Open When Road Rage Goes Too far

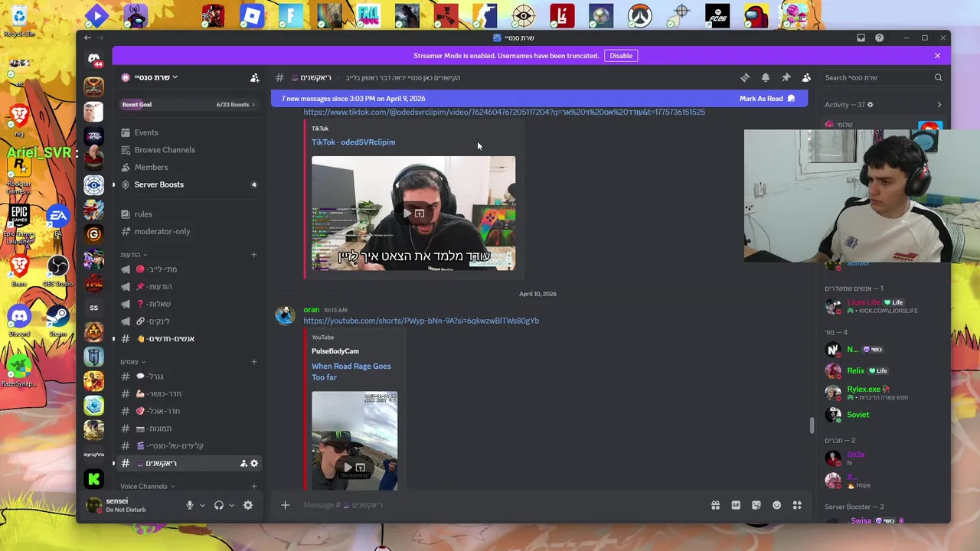click(351, 371)
